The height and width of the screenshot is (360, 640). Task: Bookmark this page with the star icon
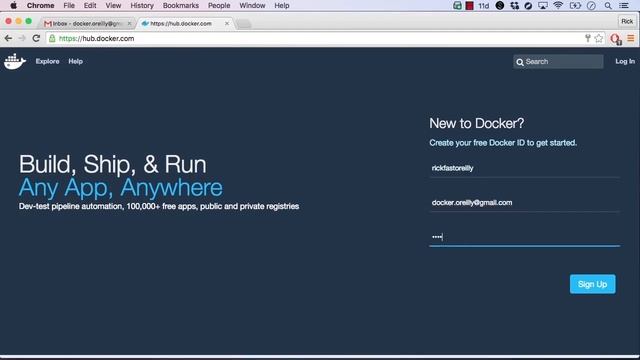pos(599,38)
